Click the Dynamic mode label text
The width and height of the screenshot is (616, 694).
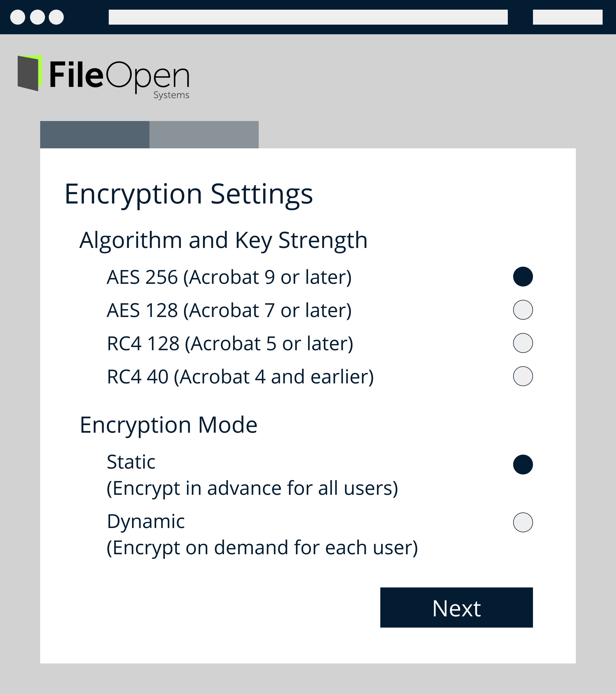146,522
